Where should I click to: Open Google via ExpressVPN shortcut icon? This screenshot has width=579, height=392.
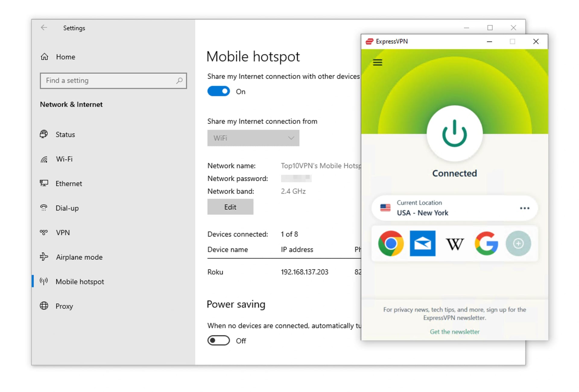coord(486,243)
